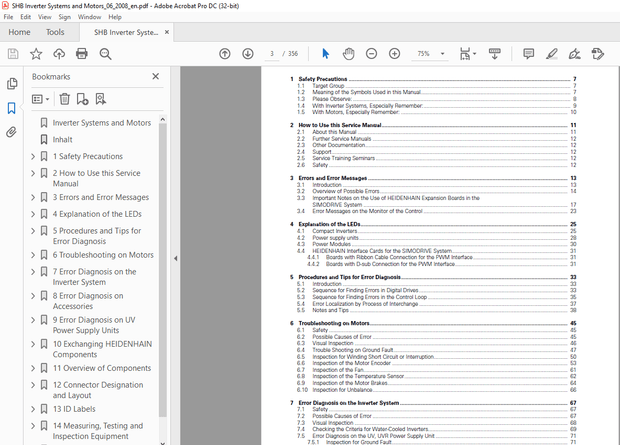Screen dimensions: 620x445
Task: Open the Help menu
Action: (x=115, y=17)
